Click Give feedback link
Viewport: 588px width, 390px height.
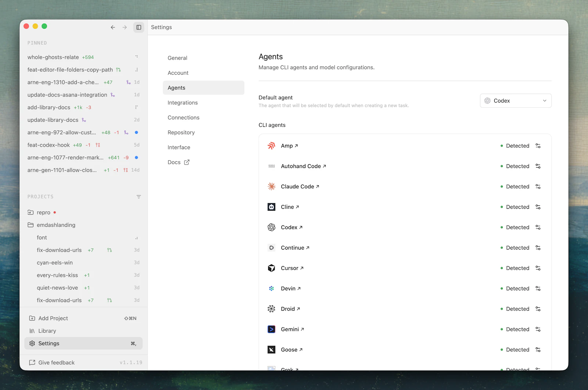(52, 362)
